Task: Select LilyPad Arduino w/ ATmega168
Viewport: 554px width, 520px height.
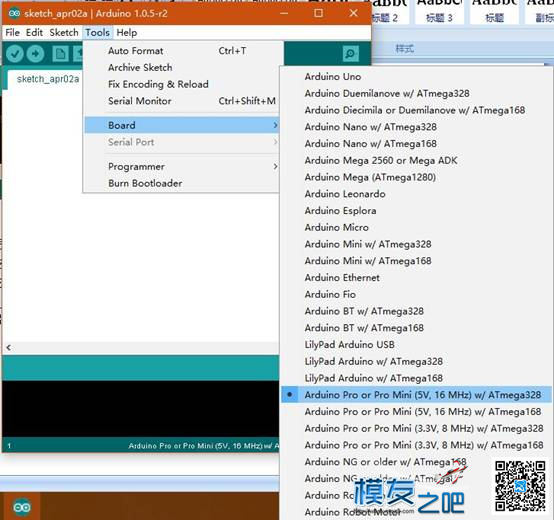Action: (x=416, y=378)
